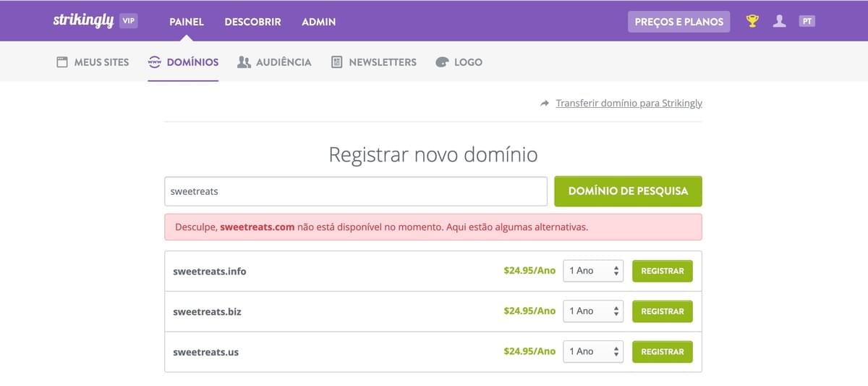Click the sweetreats.info domain name

(210, 272)
